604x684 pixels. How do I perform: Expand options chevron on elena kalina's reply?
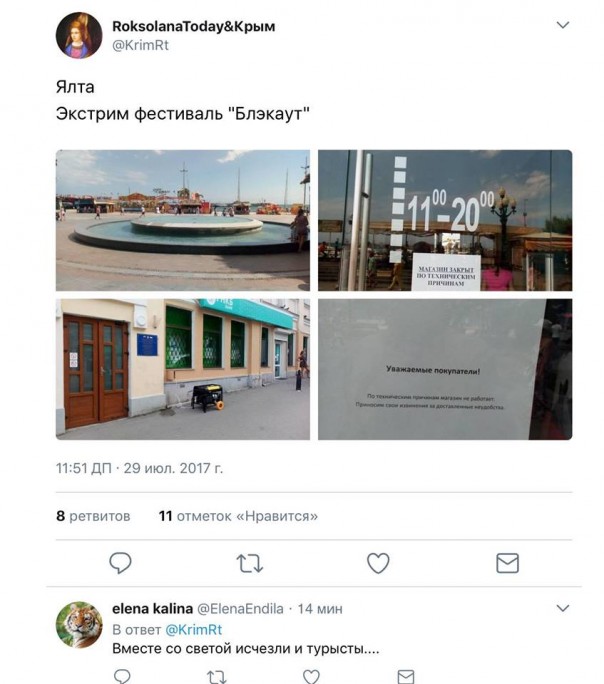[563, 608]
